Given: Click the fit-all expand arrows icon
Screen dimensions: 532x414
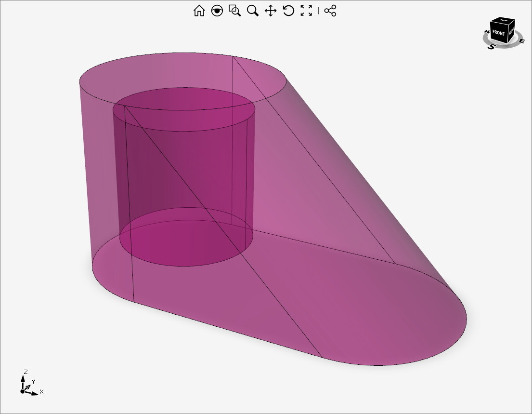Looking at the screenshot, I should click(306, 11).
